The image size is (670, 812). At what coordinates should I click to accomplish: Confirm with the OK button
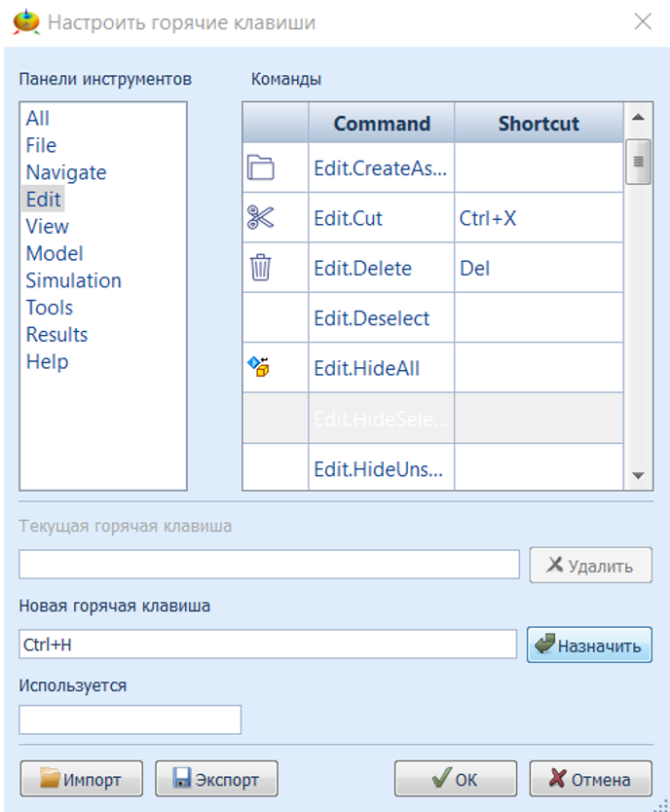[x=455, y=779]
